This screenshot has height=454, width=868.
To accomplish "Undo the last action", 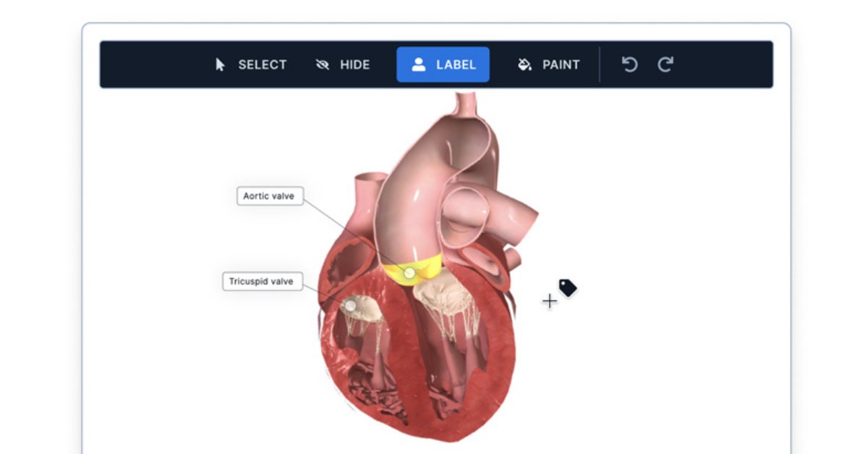I will 629,64.
